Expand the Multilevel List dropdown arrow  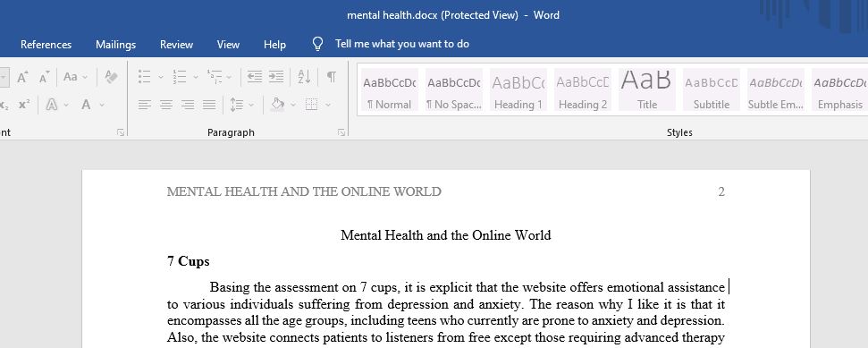pyautogui.click(x=229, y=77)
